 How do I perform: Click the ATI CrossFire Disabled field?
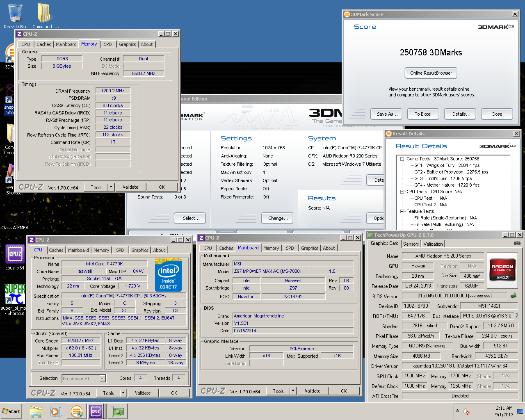click(460, 396)
